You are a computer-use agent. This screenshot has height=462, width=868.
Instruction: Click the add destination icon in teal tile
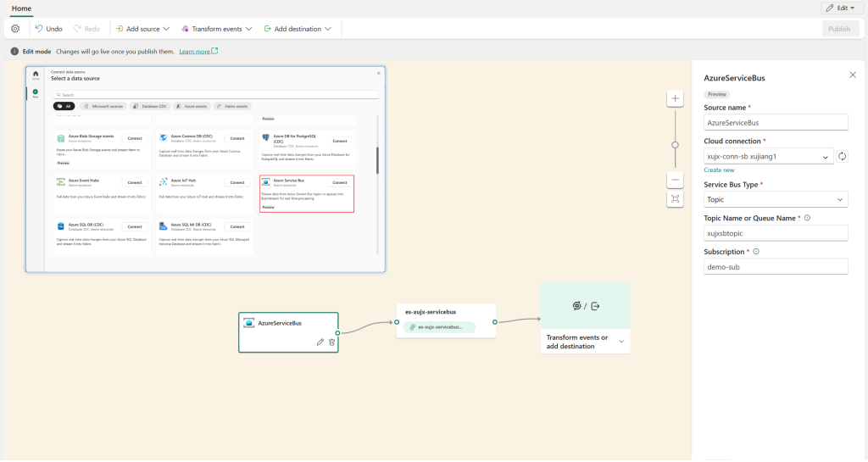click(x=595, y=306)
